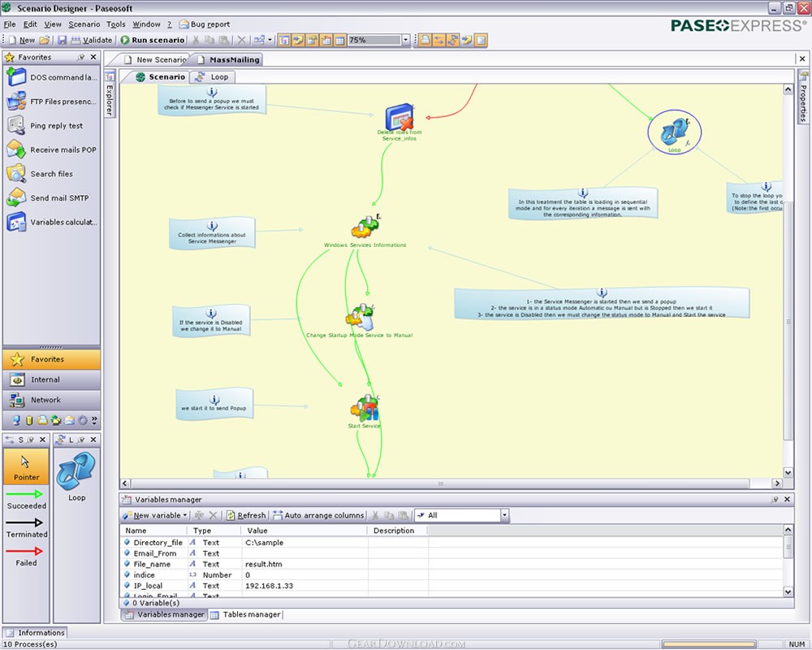The image size is (812, 650).
Task: Choose the Succeeded green link arrow
Action: click(x=25, y=499)
